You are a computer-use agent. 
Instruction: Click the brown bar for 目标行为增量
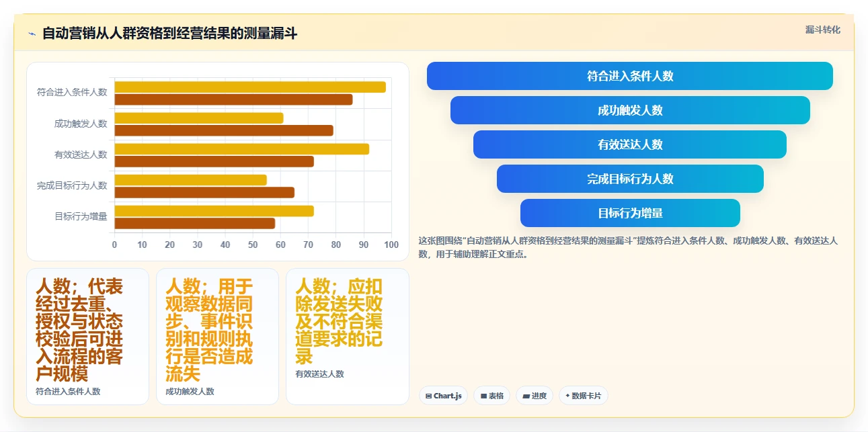pos(195,223)
